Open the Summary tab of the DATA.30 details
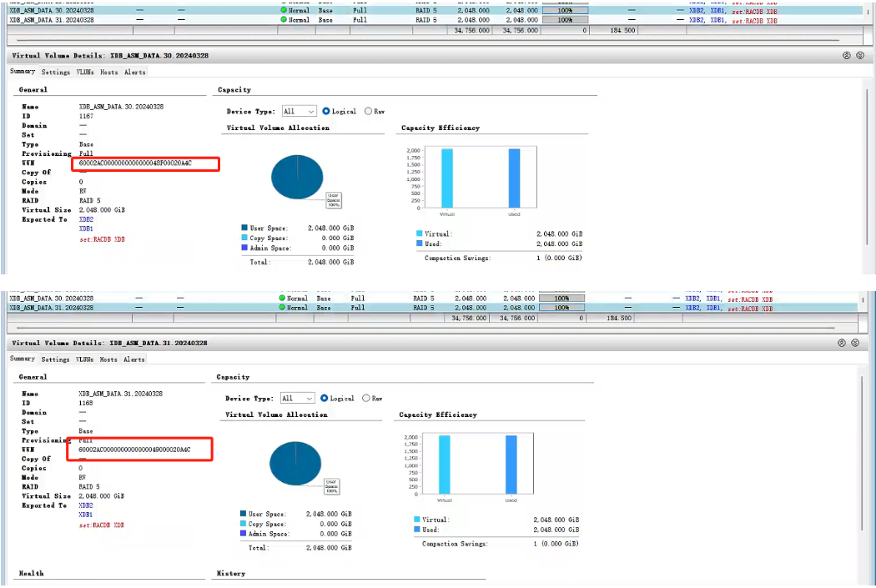The height and width of the screenshot is (588, 876). click(23, 72)
